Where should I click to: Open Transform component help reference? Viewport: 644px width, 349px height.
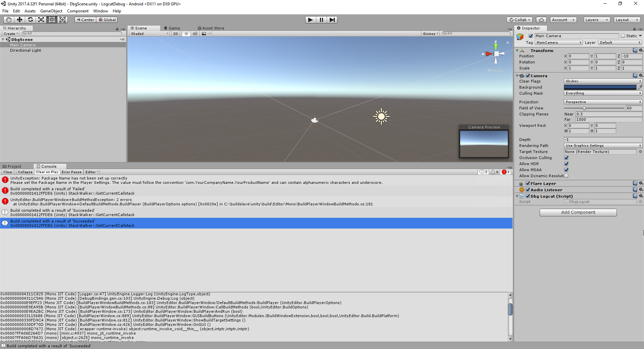635,50
